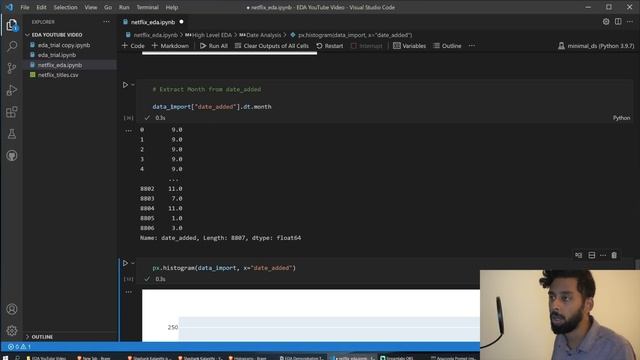Open the GitHub panel in activity bar

(x=12, y=156)
